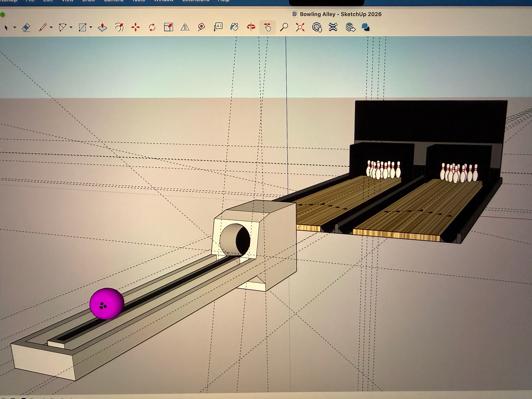Choose the Rotate tool
Screen dimensions: 532x399
click(152, 27)
